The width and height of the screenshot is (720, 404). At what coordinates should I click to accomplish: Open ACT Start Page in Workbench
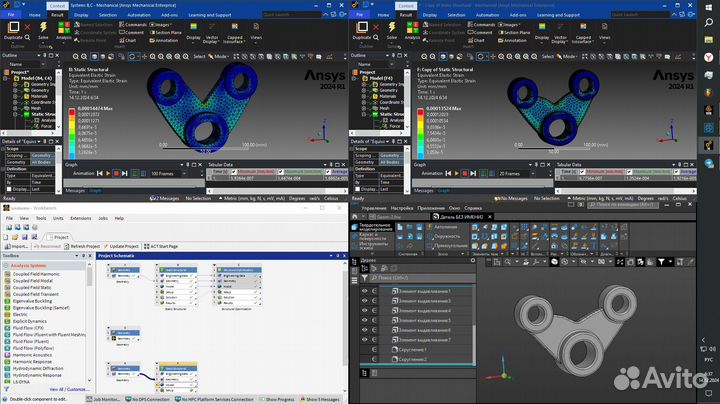tap(161, 247)
